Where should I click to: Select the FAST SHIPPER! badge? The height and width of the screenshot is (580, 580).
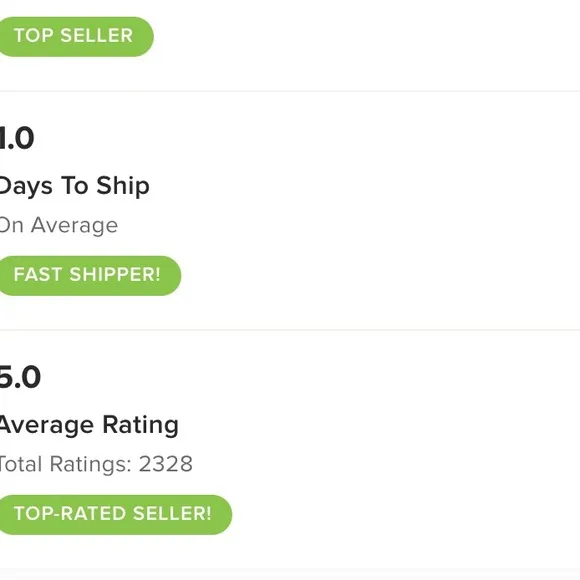(x=90, y=275)
